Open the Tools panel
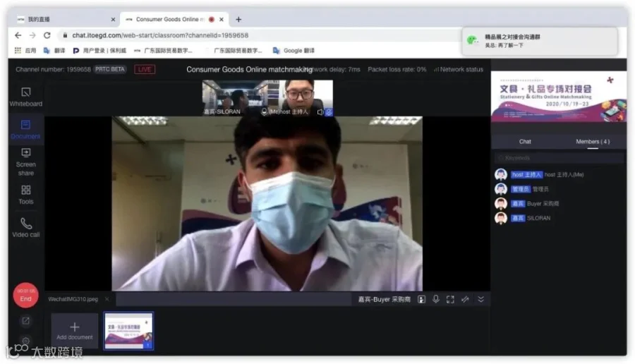Screen dimensions: 635x364 coord(26,195)
